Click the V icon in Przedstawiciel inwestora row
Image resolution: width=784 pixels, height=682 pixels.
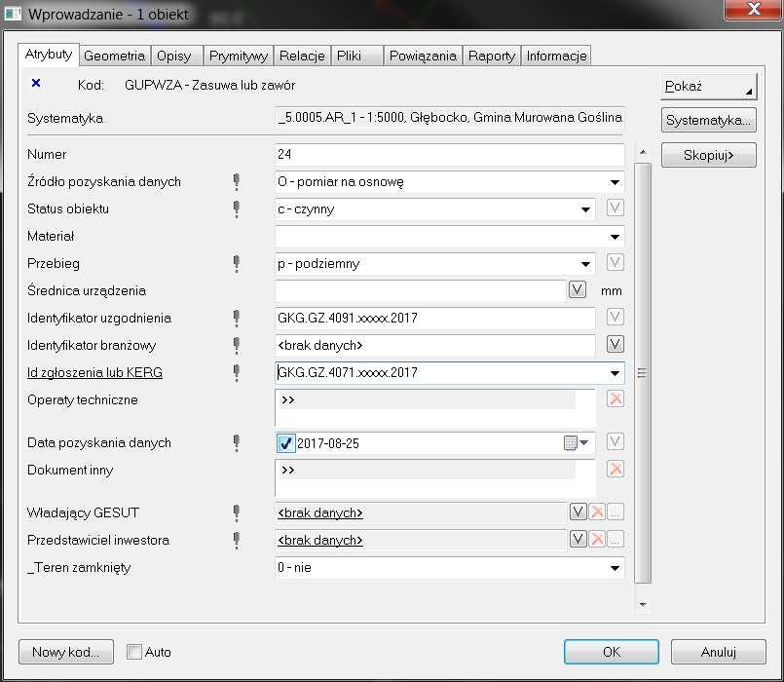(x=578, y=539)
